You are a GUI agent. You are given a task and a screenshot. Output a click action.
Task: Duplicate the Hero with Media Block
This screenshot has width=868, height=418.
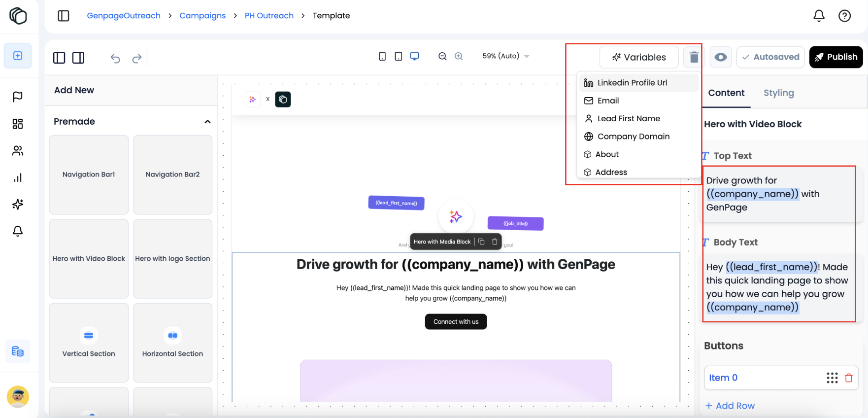(x=481, y=242)
